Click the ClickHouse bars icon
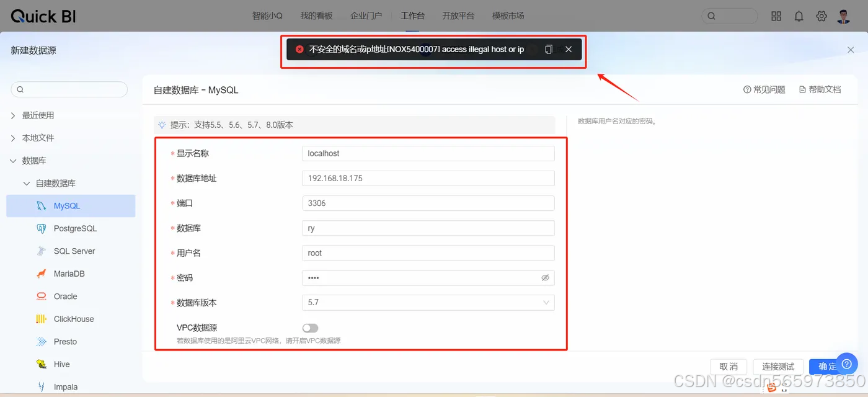 [42, 319]
